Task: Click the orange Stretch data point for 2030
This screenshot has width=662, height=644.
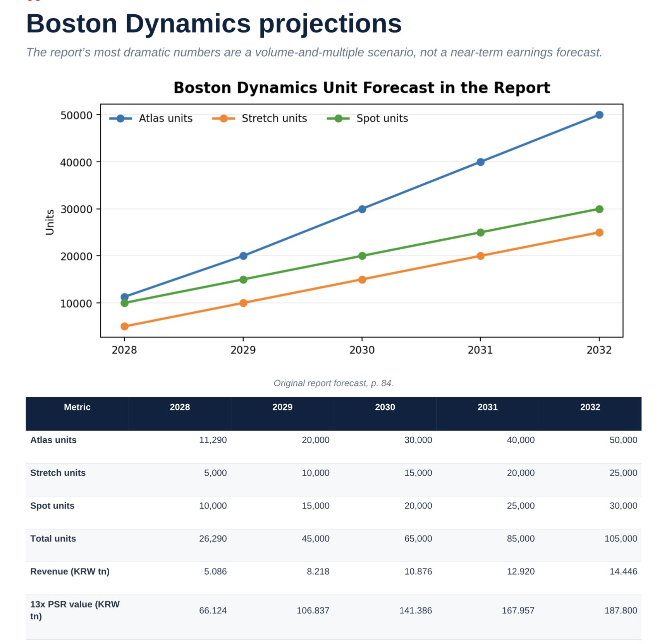Action: pos(362,280)
